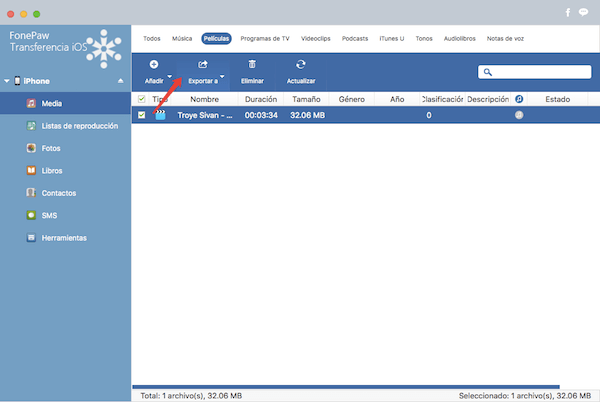Open the Facebook icon in title bar
This screenshot has height=402, width=600.
[x=568, y=13]
